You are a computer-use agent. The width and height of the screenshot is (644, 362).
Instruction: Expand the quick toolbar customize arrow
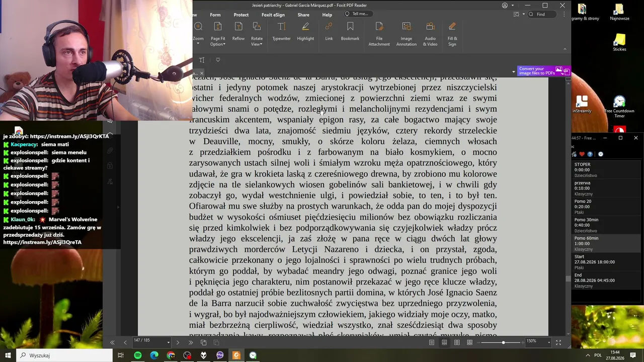click(218, 60)
